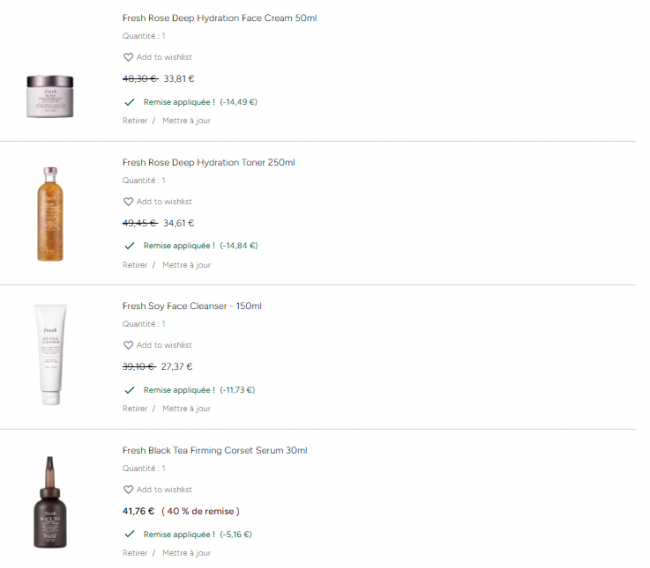Click the wishlist heart icon for Rose Face Cream
This screenshot has width=650, height=568.
[128, 58]
